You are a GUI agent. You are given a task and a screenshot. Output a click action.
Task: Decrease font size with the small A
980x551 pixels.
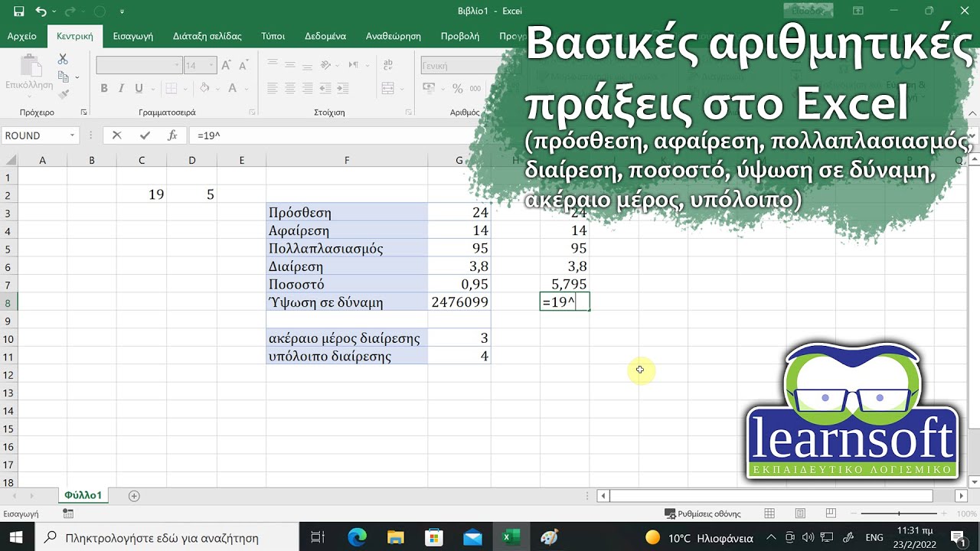tap(243, 66)
